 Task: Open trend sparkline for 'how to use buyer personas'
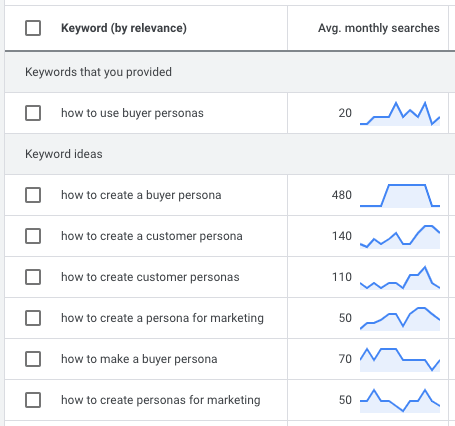point(400,114)
